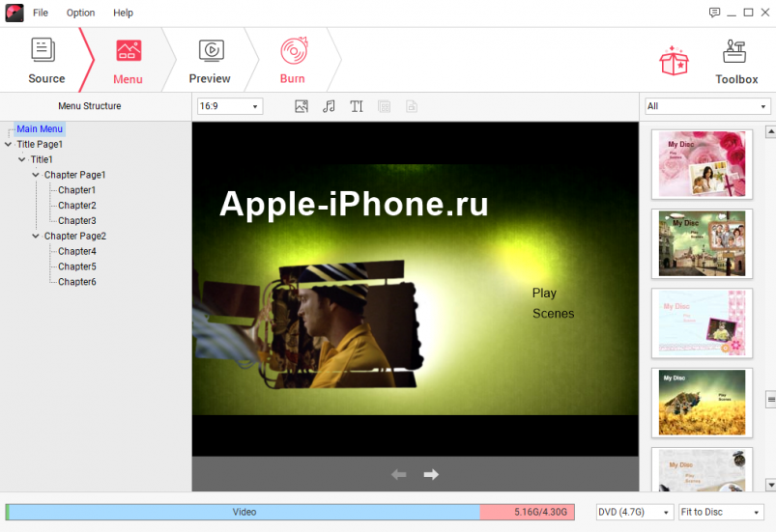Click the background image icon in toolbar
The image size is (776, 532).
coord(302,106)
